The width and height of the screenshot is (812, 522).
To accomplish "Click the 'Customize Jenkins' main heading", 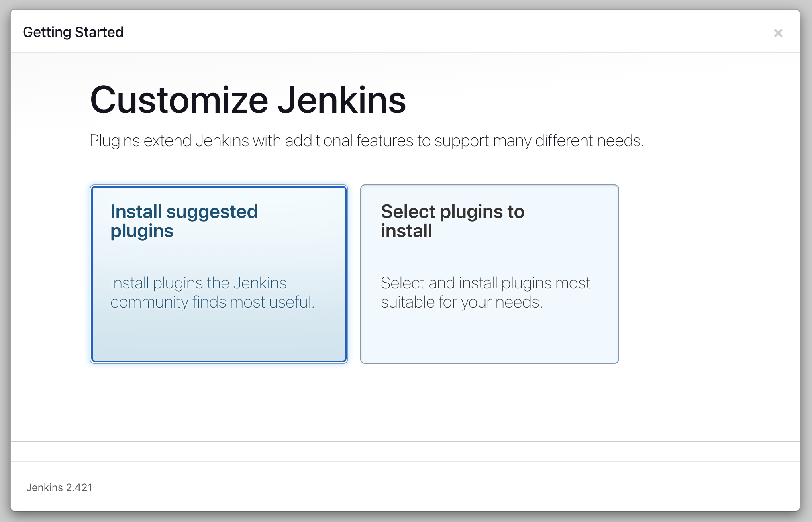I will pos(248,100).
